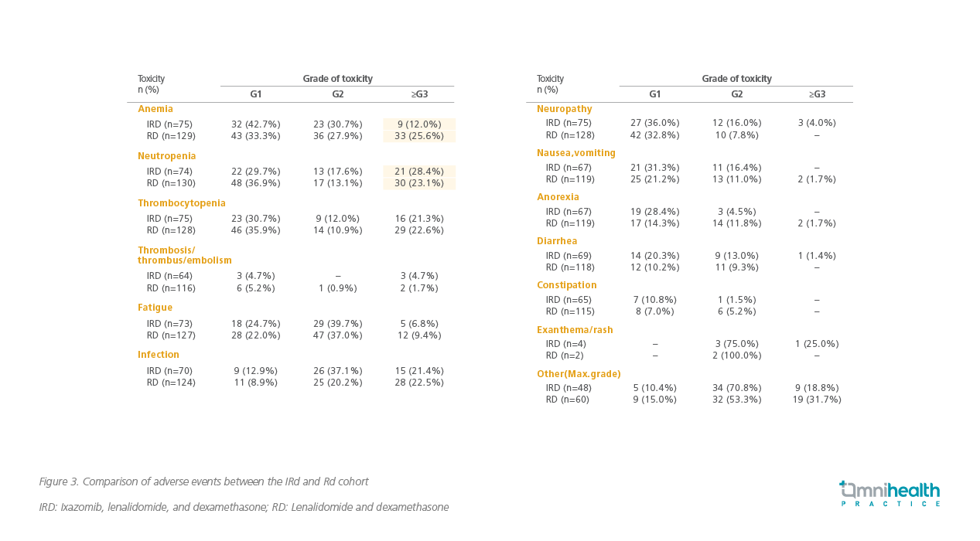Click the Omnihealth Practice logo

[x=890, y=493]
